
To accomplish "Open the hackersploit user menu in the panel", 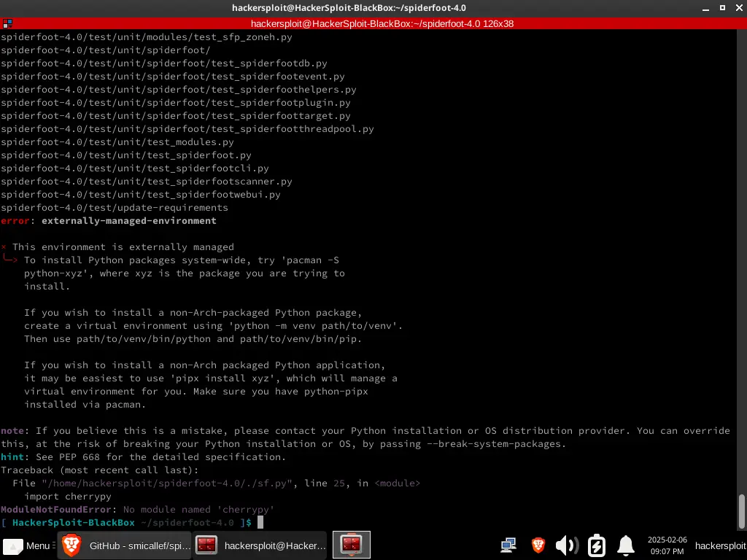I will (x=720, y=545).
